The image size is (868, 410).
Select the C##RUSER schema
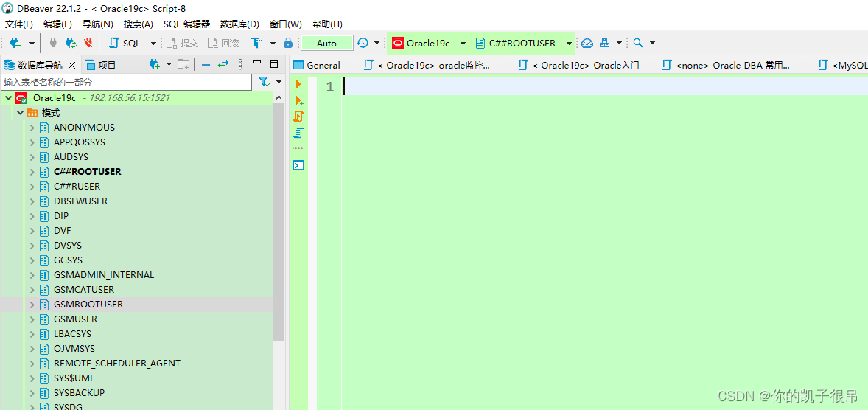point(77,186)
